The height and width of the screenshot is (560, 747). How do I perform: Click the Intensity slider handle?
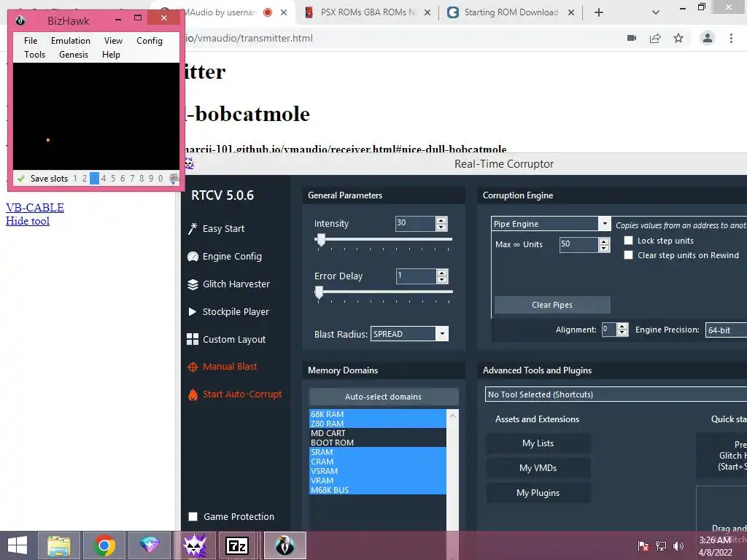[x=321, y=239]
